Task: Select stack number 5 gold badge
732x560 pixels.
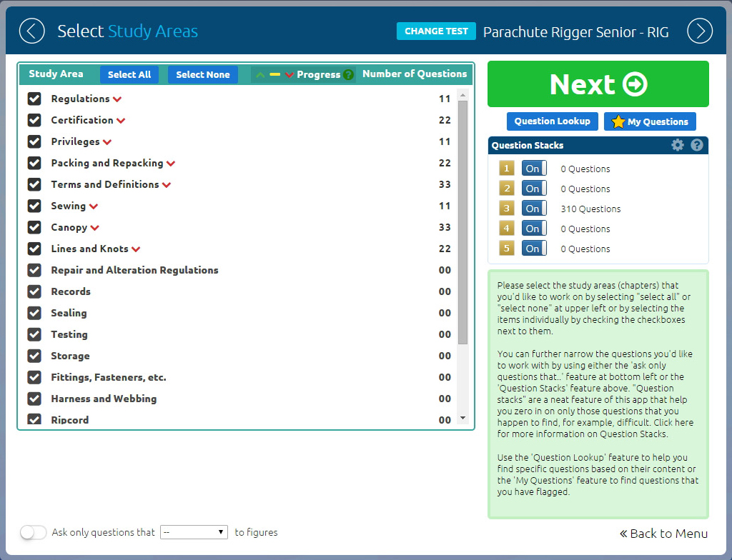Action: [x=507, y=249]
